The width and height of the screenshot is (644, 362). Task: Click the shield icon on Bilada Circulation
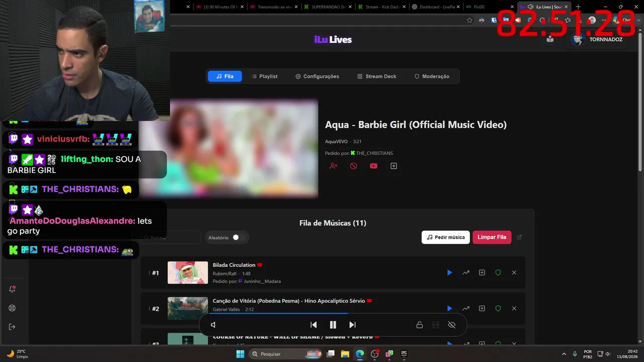point(498,273)
